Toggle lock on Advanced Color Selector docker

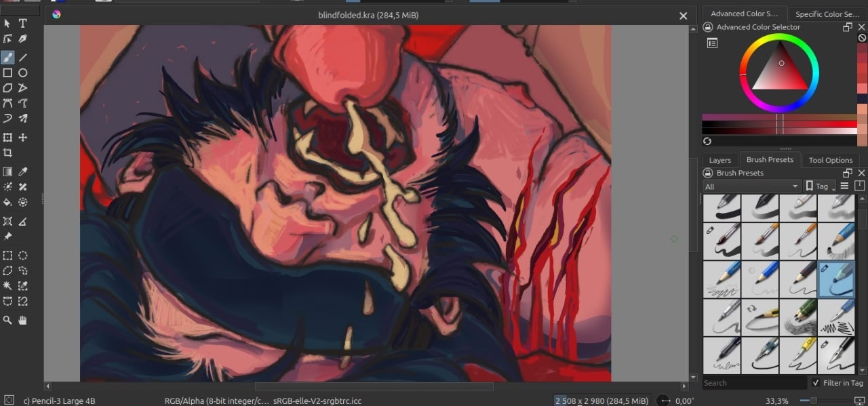[x=708, y=27]
